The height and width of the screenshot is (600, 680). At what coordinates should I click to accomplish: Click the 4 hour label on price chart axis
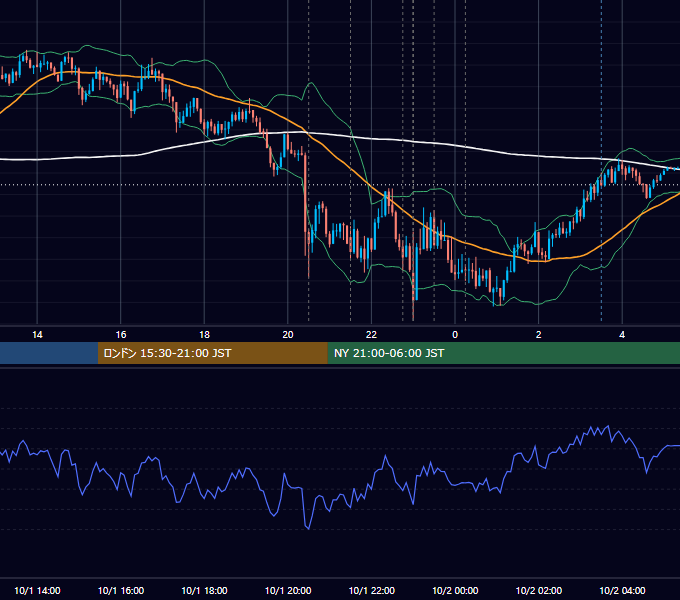pos(622,335)
